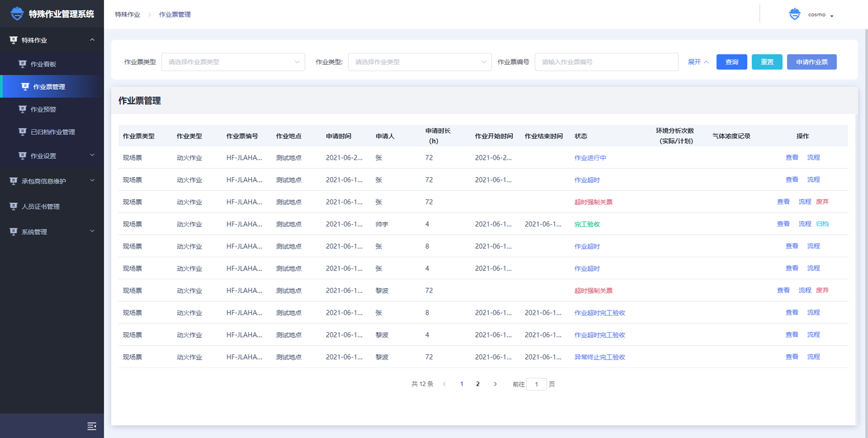This screenshot has height=438, width=868.
Task: Click the 作业预警 sidebar icon
Action: [x=23, y=109]
